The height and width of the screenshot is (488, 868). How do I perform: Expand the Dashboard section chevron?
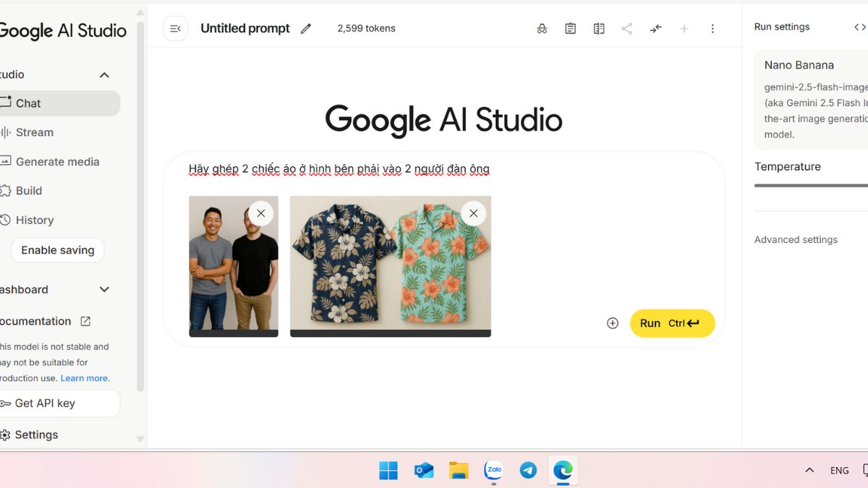tap(104, 289)
